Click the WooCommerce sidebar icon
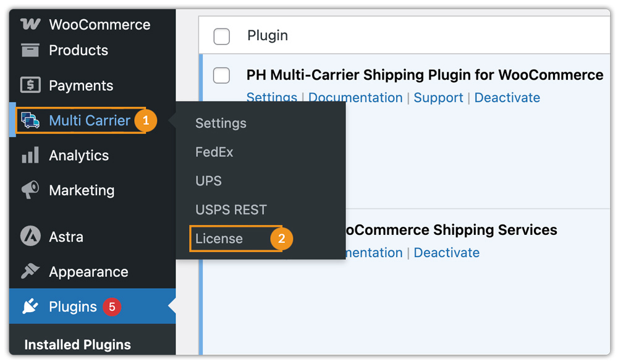The height and width of the screenshot is (364, 618). (x=30, y=24)
